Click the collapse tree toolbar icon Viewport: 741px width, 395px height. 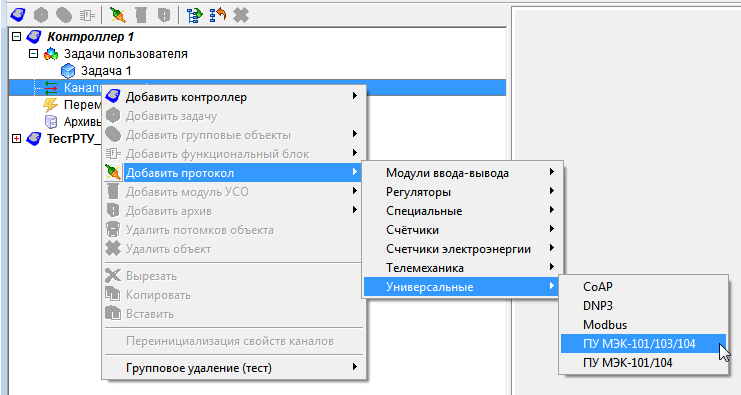pos(218,15)
